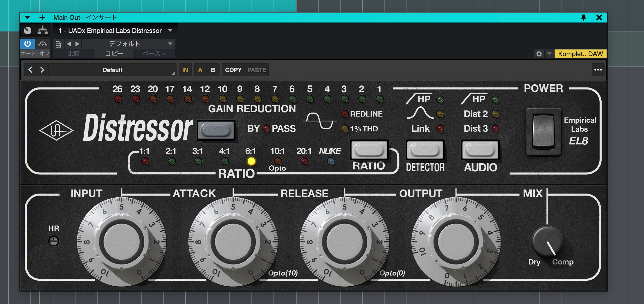644x304 pixels.
Task: Open the gear settings icon near Komplet
Action: point(539,54)
